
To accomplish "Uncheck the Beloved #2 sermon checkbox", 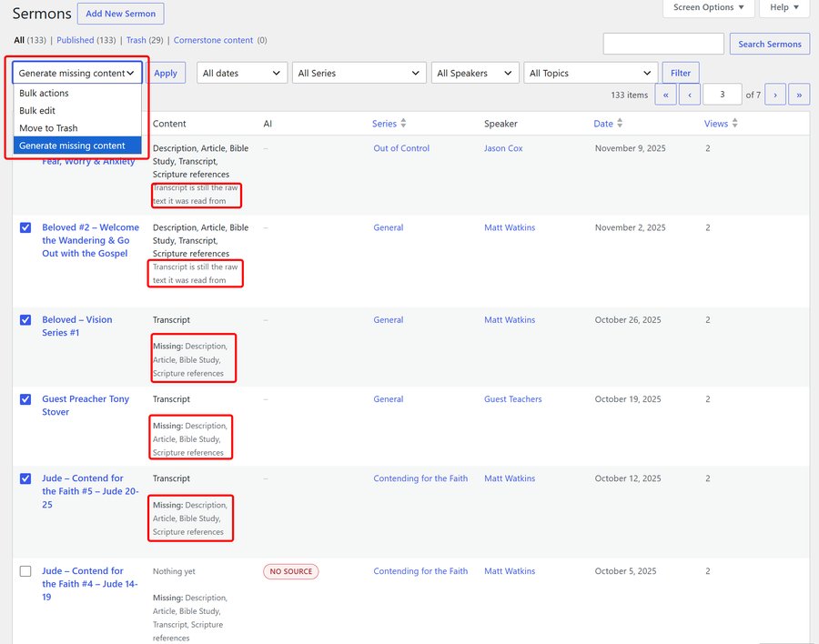I will pos(25,227).
